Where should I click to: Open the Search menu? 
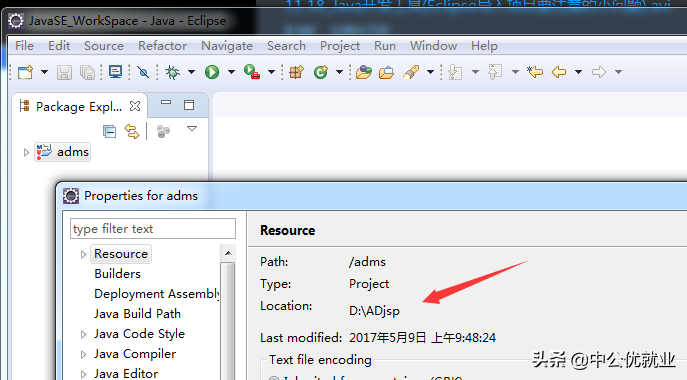point(287,46)
